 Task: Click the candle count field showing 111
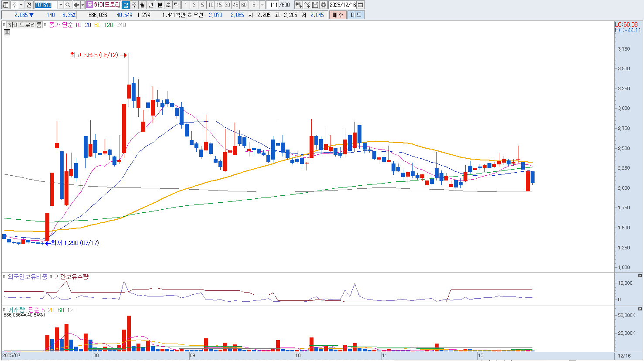click(273, 5)
